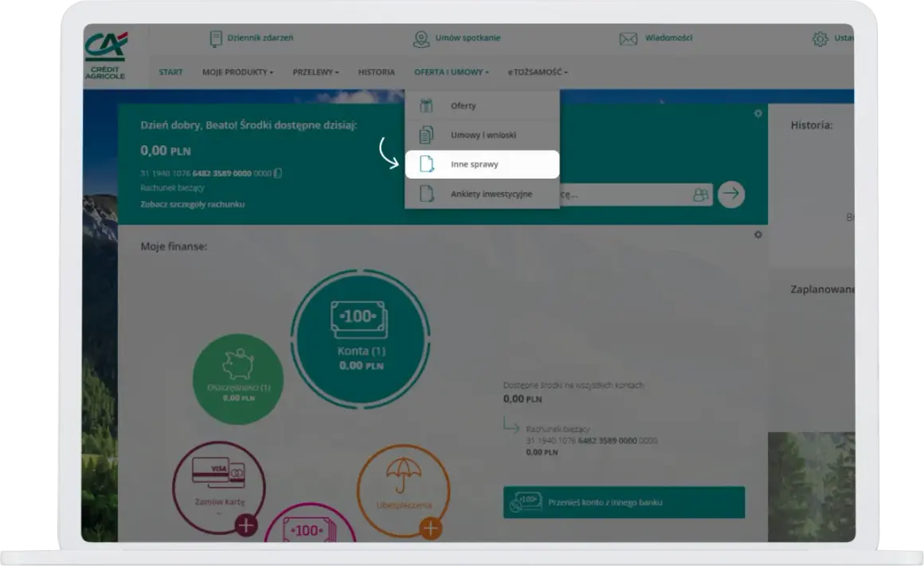
Task: Click Zaplanowane panel heading
Action: point(822,289)
